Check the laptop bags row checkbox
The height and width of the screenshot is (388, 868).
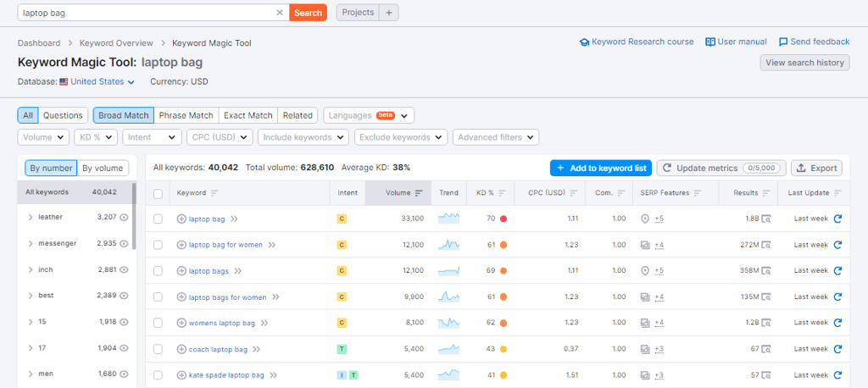158,271
